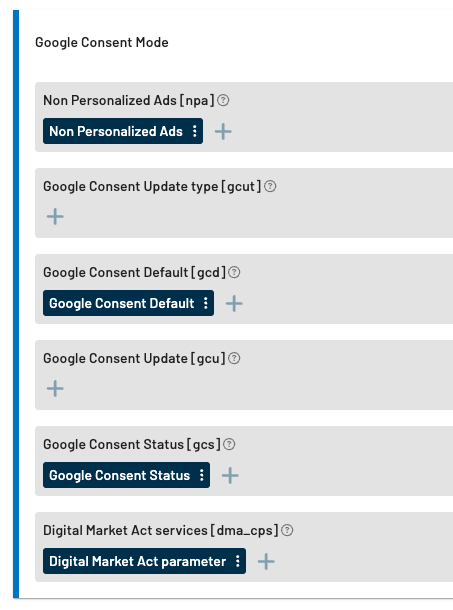Select the Google Consent Default variable chip

click(121, 303)
